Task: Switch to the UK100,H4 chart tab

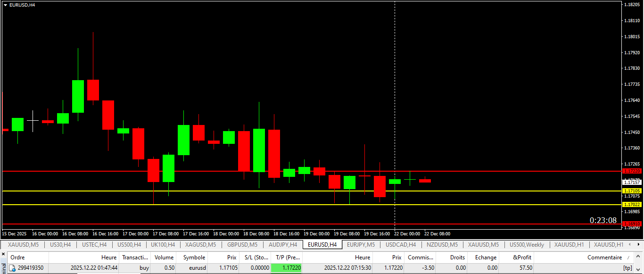Action: 163,245
